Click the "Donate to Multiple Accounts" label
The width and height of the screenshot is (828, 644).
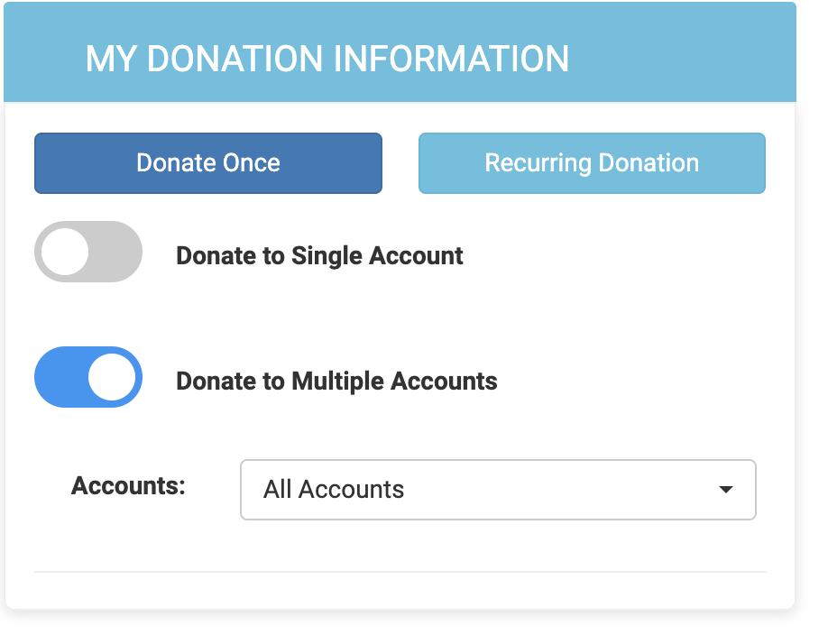pyautogui.click(x=336, y=381)
